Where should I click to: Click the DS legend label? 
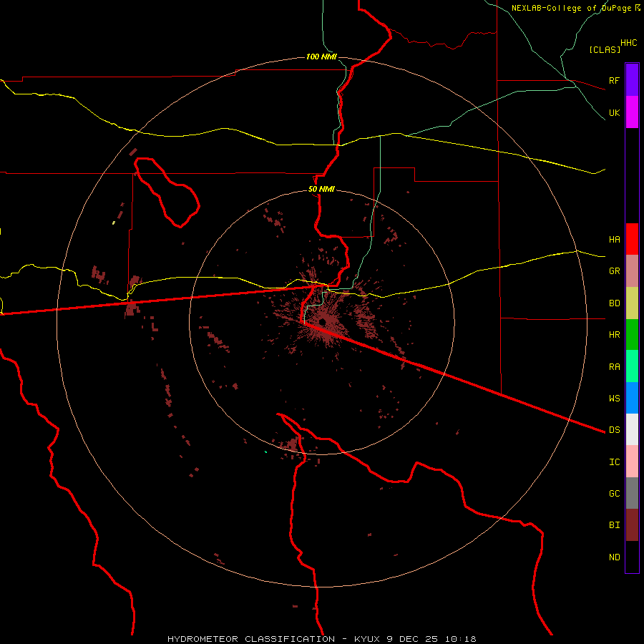pyautogui.click(x=614, y=429)
